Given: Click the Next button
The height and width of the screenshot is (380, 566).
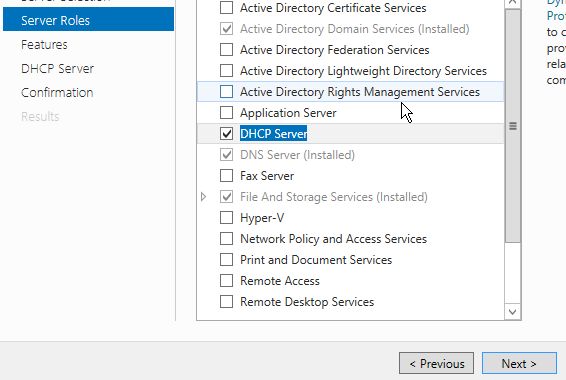Looking at the screenshot, I should coord(519,363).
